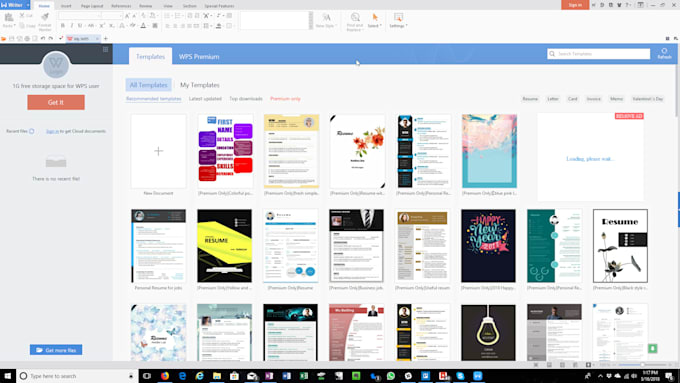680x383 pixels.
Task: Open the Insert ribbon tab
Action: pos(66,6)
